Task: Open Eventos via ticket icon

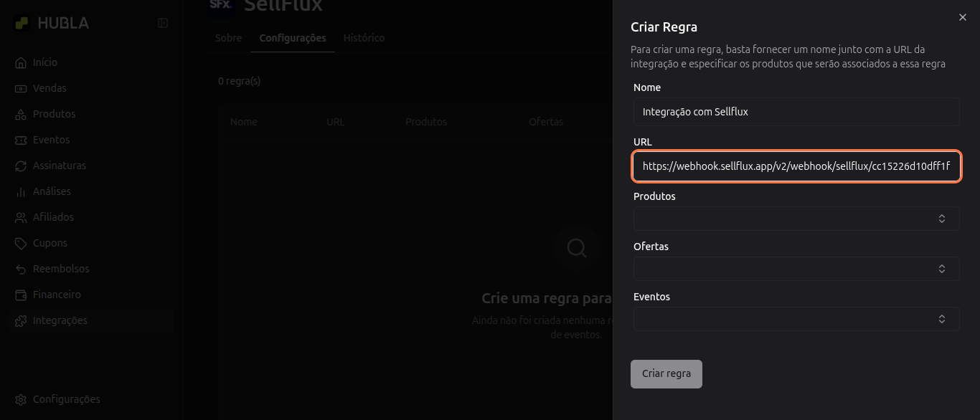Action: (x=21, y=140)
